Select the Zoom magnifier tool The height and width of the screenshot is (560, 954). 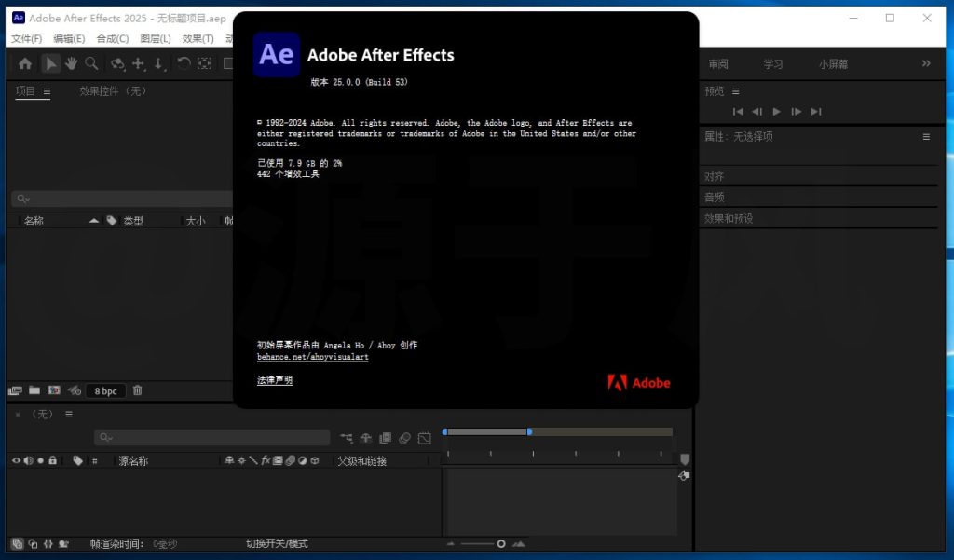91,63
